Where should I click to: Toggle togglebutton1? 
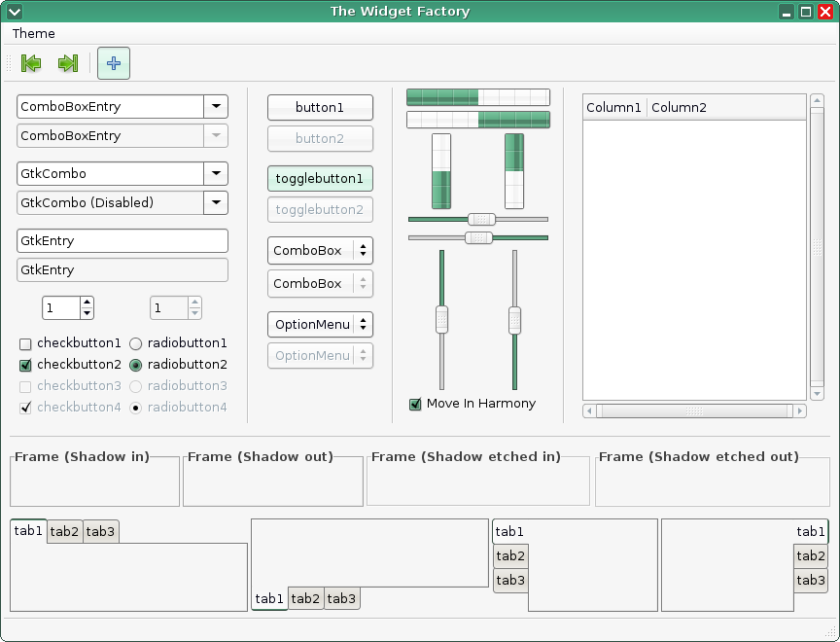click(x=321, y=178)
